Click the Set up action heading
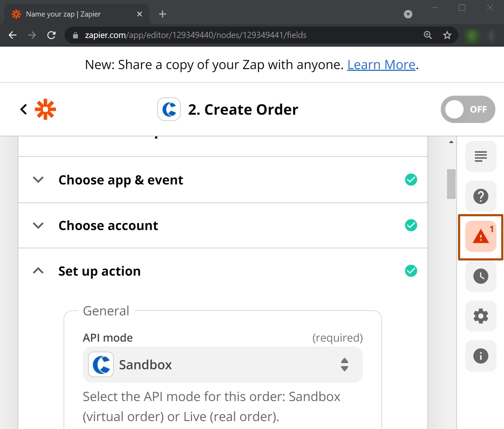Screen dimensions: 504x429 click(x=99, y=271)
